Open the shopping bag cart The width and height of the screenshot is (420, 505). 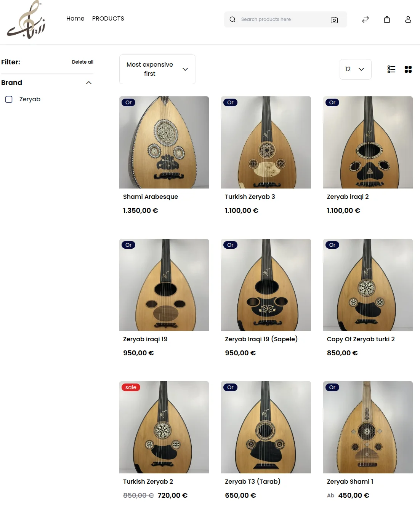[x=387, y=19]
